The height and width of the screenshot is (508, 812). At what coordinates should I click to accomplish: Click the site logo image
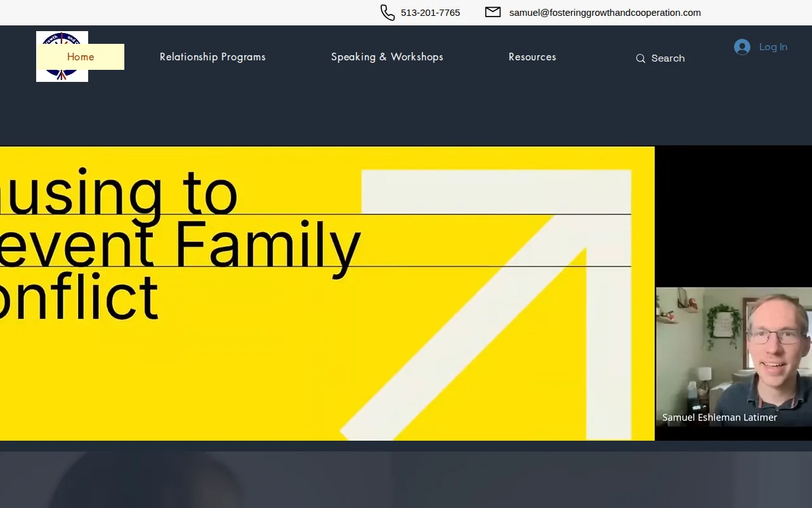click(62, 57)
